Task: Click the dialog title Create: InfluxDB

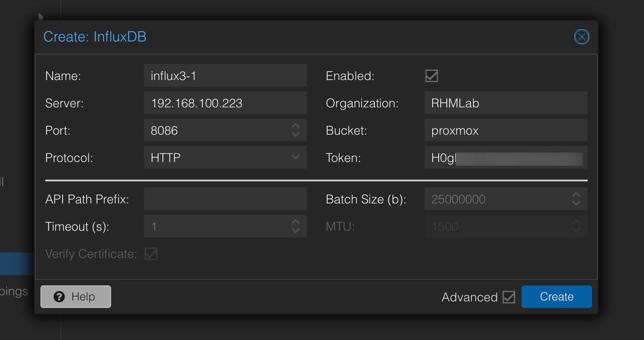Action: coord(95,37)
